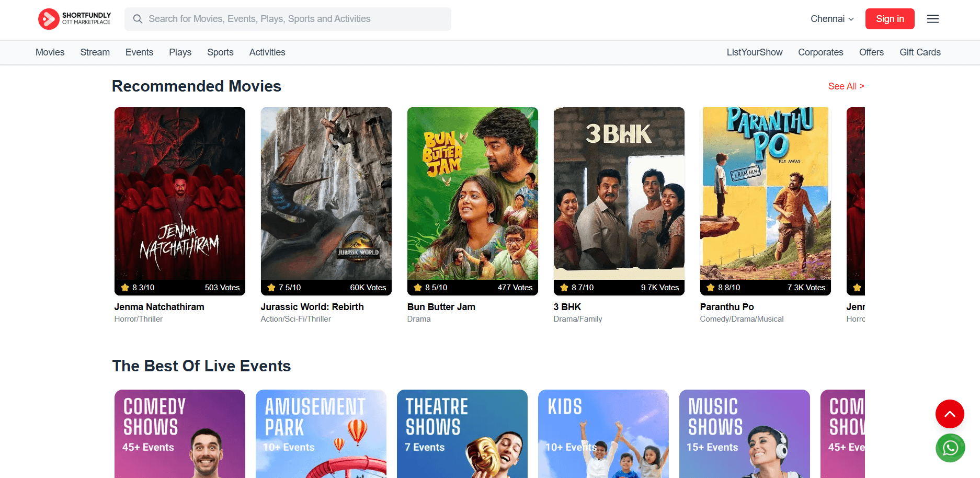Select the Stream menu item
Viewport: 980px width, 478px height.
95,52
